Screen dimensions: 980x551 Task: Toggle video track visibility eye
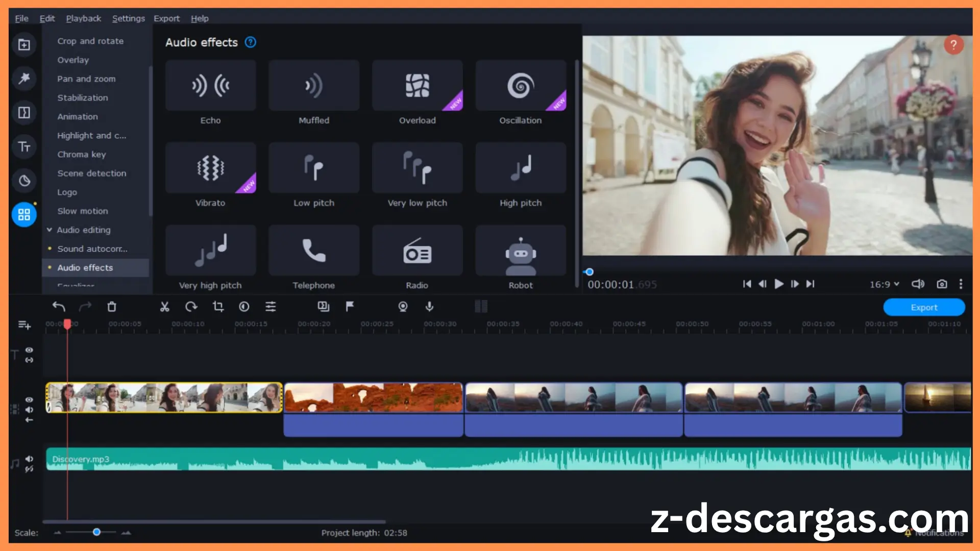click(29, 399)
